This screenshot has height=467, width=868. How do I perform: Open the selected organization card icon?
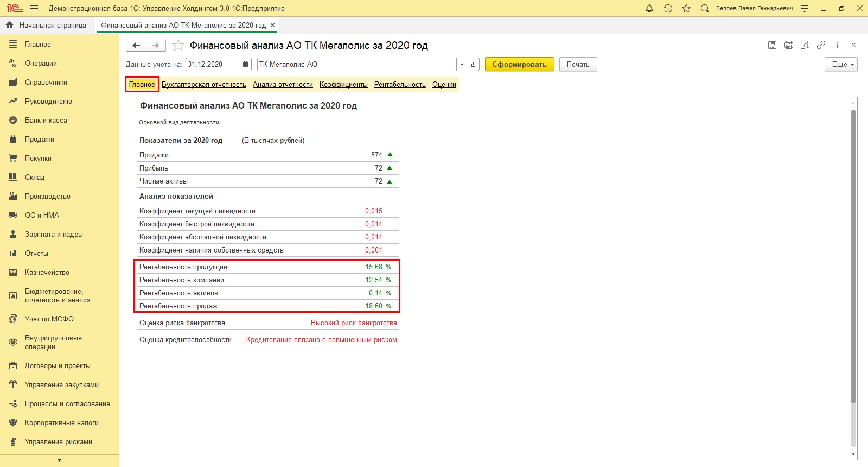pos(474,65)
